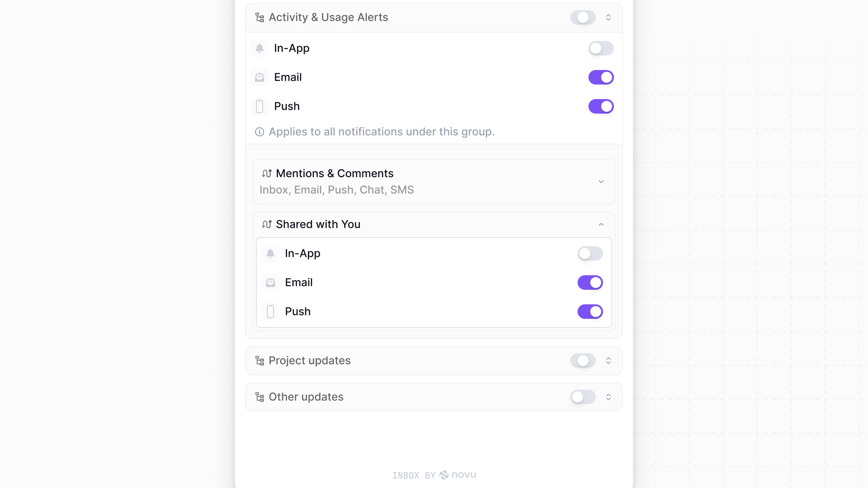
Task: Click the phone icon beside Push channel
Action: 259,106
